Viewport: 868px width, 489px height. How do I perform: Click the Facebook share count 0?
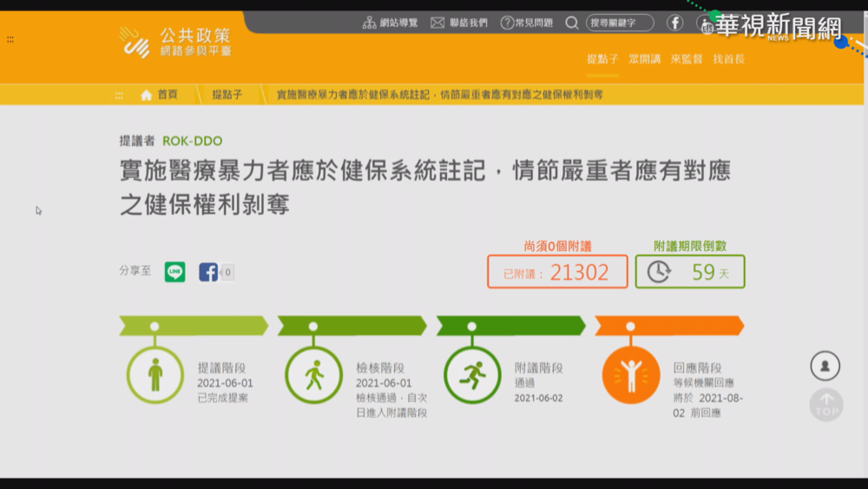[227, 272]
